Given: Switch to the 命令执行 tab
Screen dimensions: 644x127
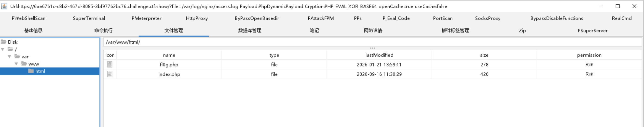Looking at the screenshot, I should coord(103,31).
